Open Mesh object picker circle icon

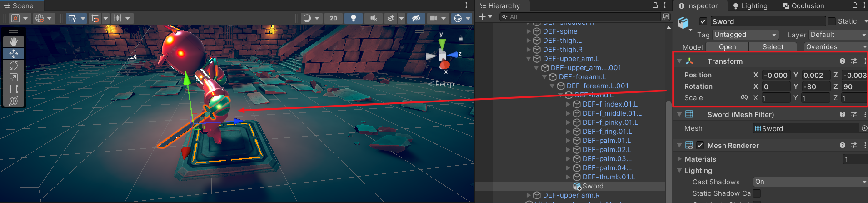(864, 128)
